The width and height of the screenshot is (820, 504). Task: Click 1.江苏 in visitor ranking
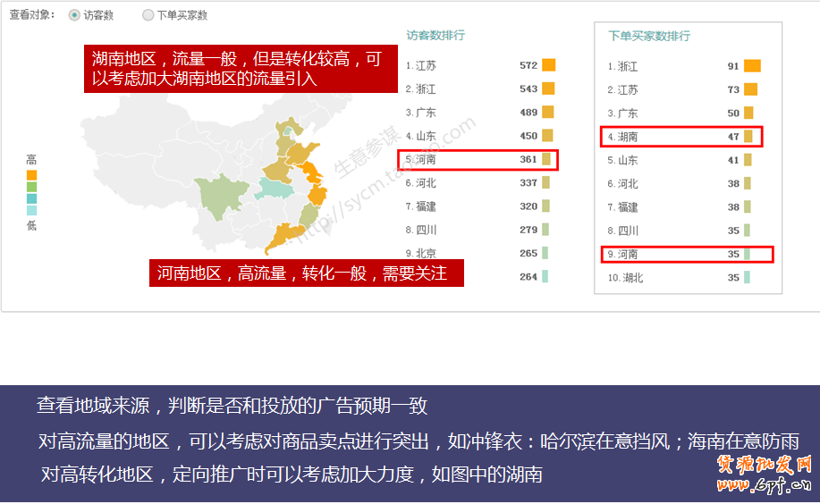(420, 65)
